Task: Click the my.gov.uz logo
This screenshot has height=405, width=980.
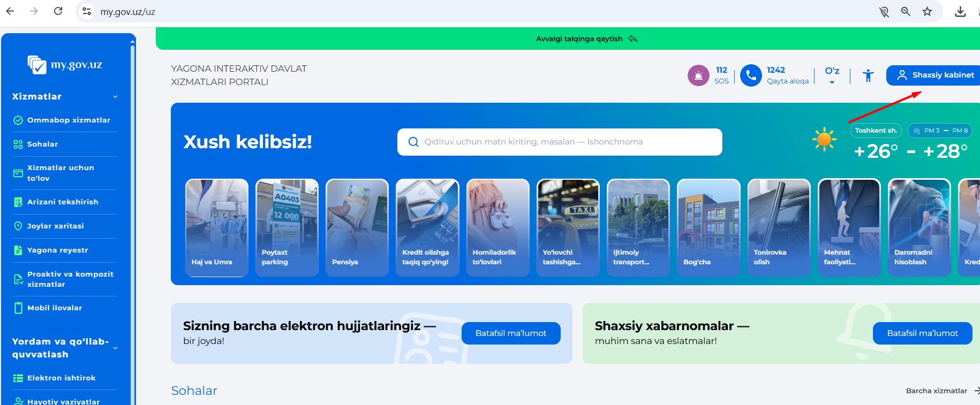Action: click(65, 65)
